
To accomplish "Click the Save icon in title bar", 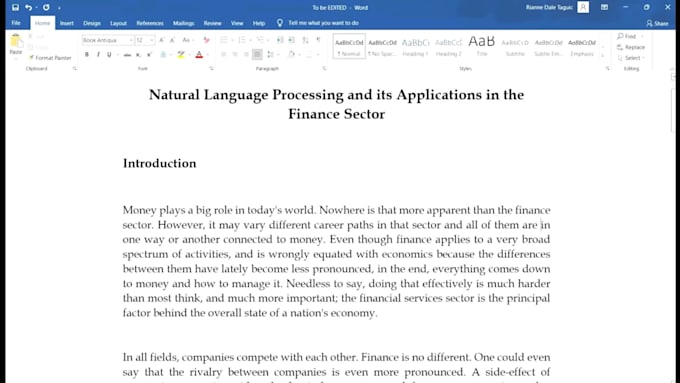I will 15,7.
